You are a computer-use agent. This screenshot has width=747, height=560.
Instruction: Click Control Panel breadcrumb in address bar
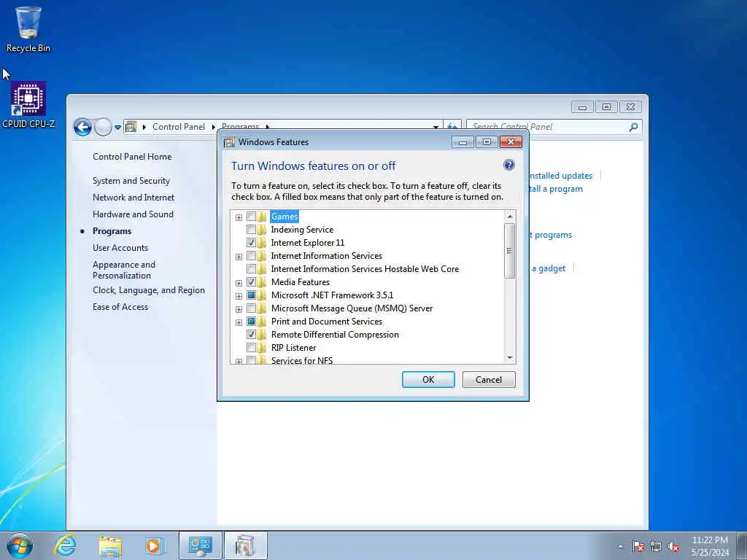click(x=179, y=127)
